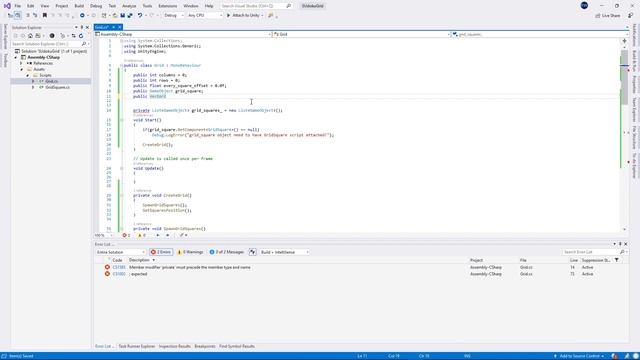Expand the References node
The width and height of the screenshot is (640, 360).
[22, 63]
